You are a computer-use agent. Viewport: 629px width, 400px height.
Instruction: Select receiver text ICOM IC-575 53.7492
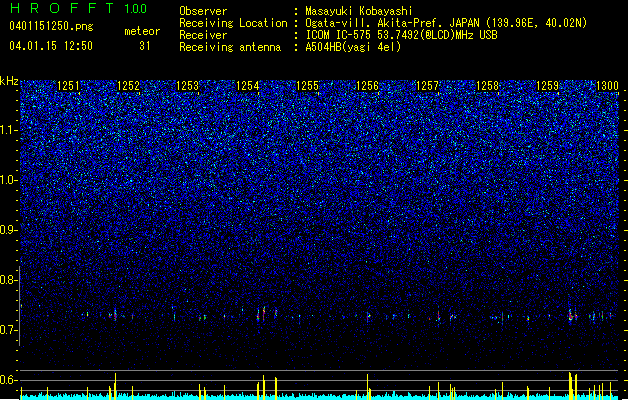coord(401,35)
